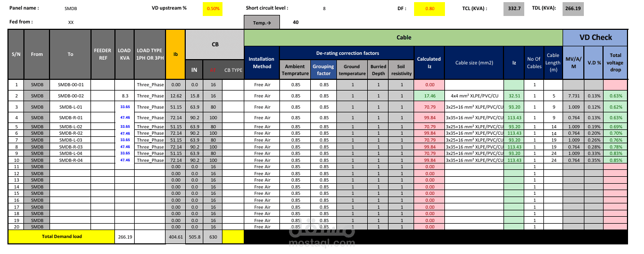Click the short circuit level value 8
The height and width of the screenshot is (254, 644).
[x=324, y=9]
